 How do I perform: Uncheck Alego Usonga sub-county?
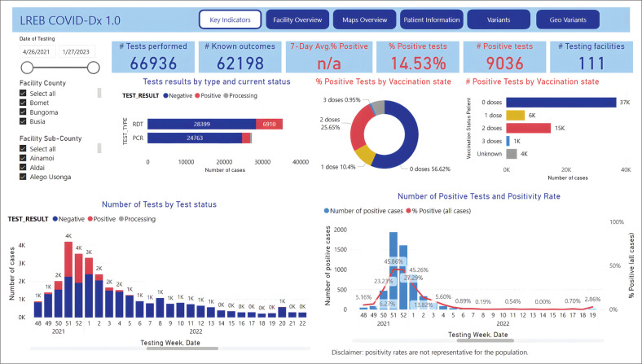click(x=21, y=177)
